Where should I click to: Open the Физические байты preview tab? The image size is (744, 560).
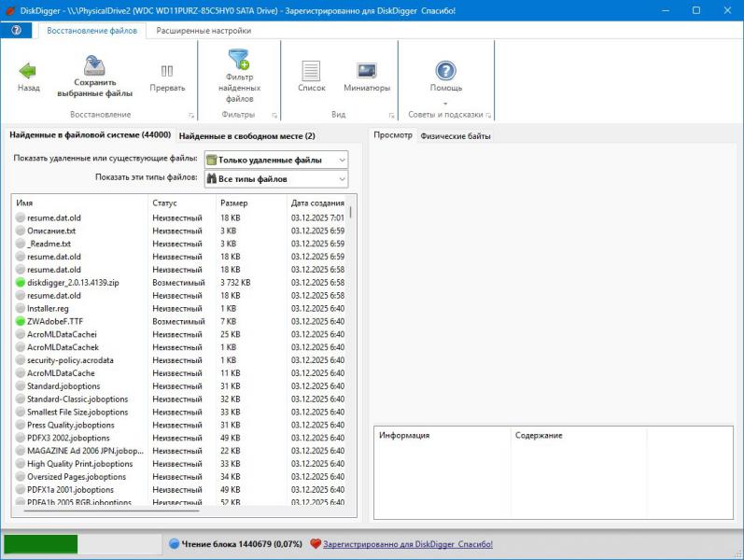click(455, 136)
